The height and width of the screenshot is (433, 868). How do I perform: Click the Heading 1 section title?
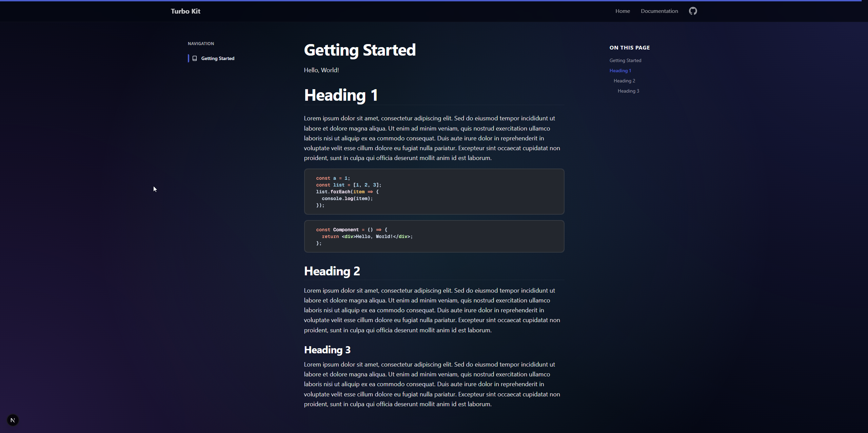point(341,95)
